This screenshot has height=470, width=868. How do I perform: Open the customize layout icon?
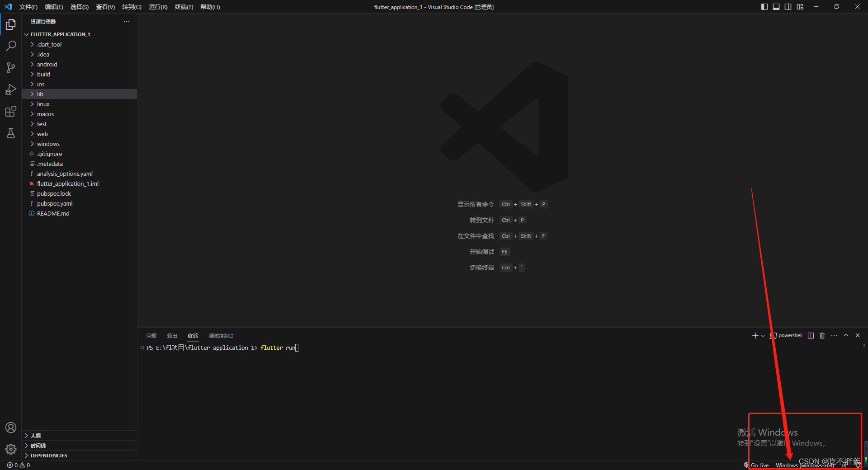[800, 7]
